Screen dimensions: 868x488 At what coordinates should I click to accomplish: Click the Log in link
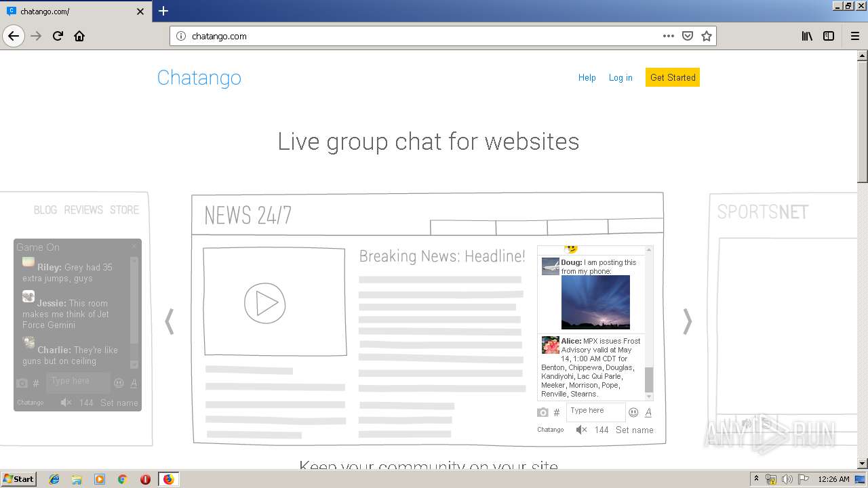click(620, 77)
